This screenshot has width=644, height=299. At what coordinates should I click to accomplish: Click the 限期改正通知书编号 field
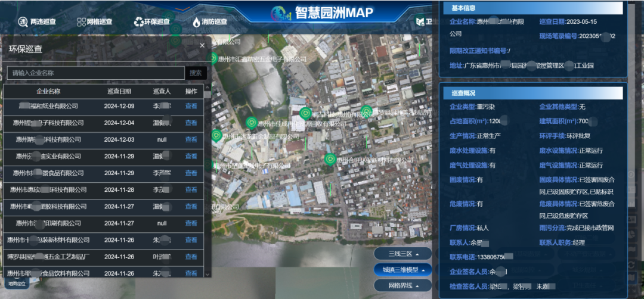pos(479,51)
